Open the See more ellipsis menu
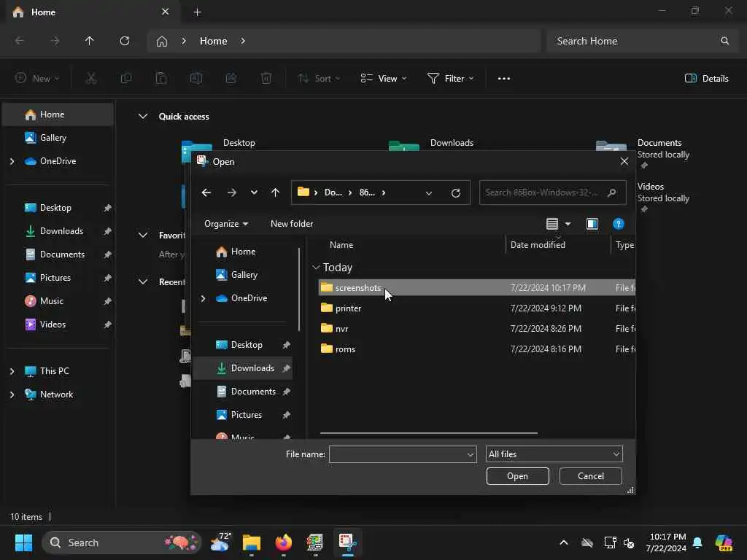The height and width of the screenshot is (560, 747). (x=503, y=79)
